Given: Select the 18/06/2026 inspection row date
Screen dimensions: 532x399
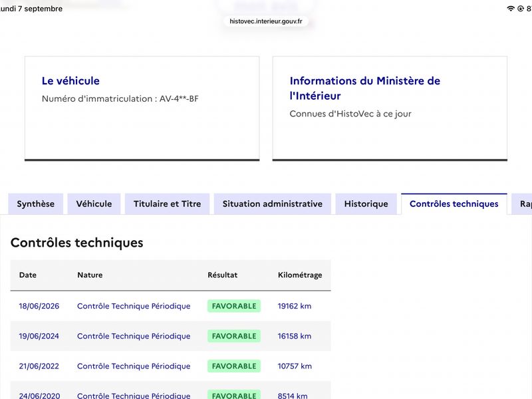Looking at the screenshot, I should tap(39, 306).
